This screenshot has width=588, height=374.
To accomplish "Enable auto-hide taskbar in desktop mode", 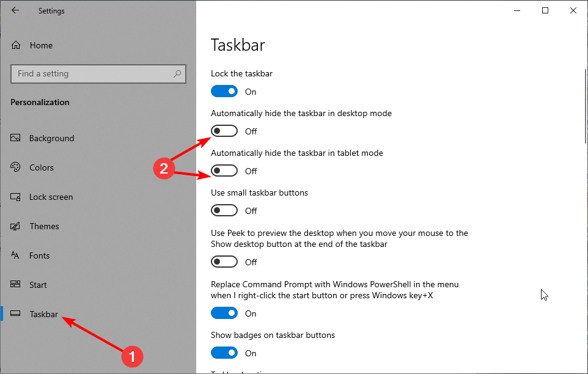I will [x=224, y=131].
